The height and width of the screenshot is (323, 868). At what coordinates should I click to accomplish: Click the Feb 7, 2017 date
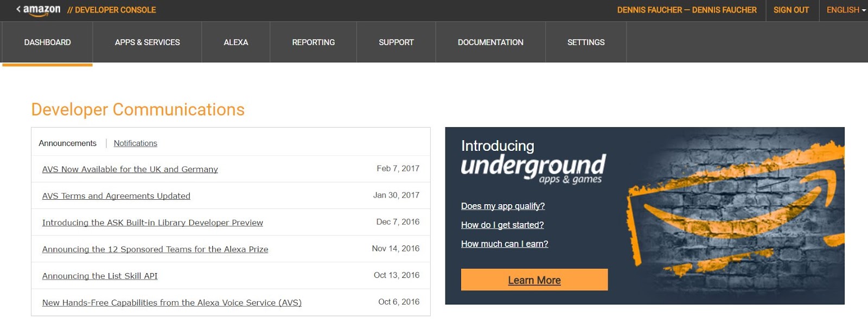click(x=398, y=168)
